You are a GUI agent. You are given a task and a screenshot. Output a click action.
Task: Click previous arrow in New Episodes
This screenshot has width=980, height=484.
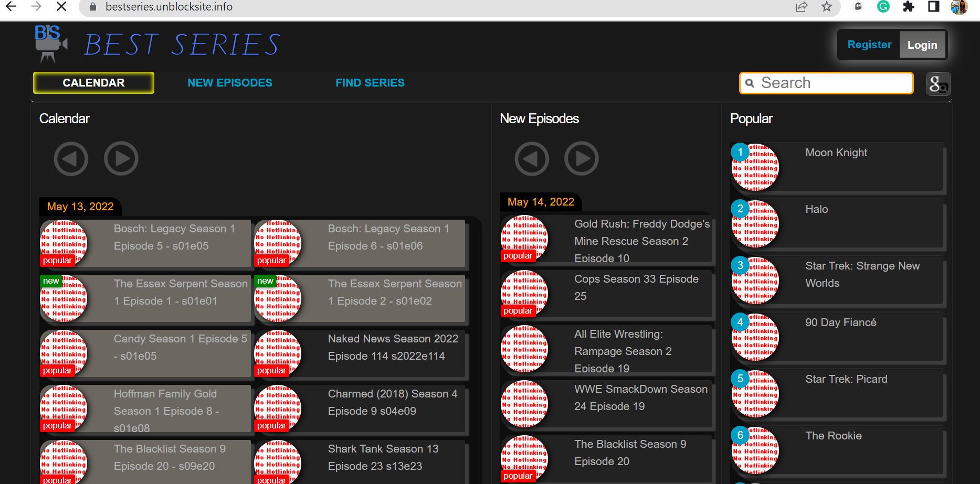click(x=532, y=158)
